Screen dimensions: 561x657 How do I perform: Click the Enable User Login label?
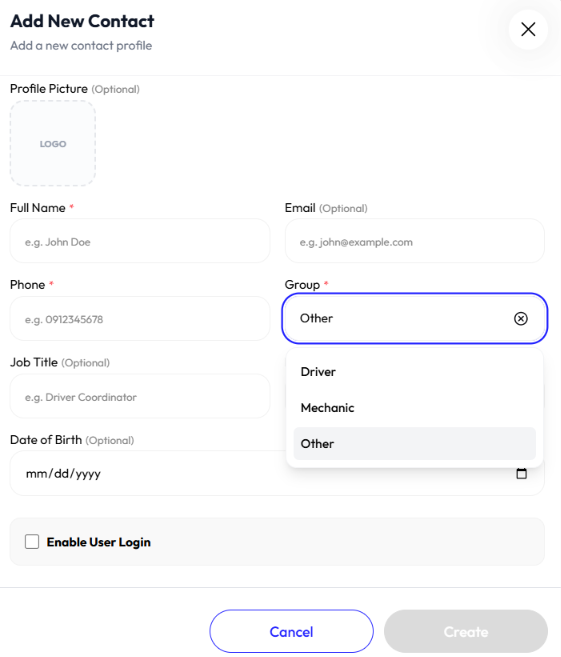click(98, 542)
